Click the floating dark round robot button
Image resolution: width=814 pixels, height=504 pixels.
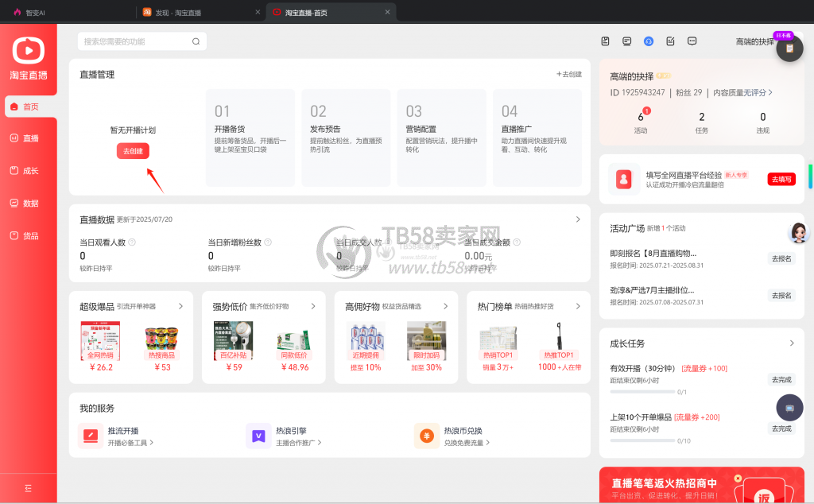789,408
